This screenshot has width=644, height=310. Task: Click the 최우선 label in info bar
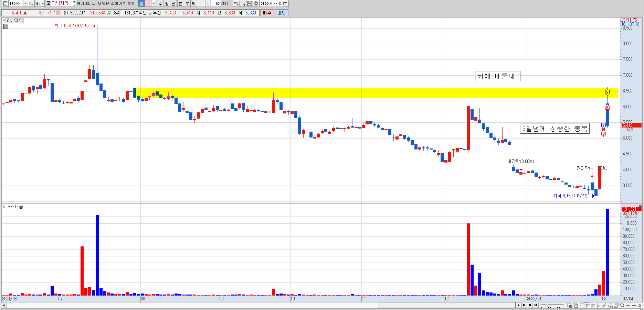coord(155,13)
